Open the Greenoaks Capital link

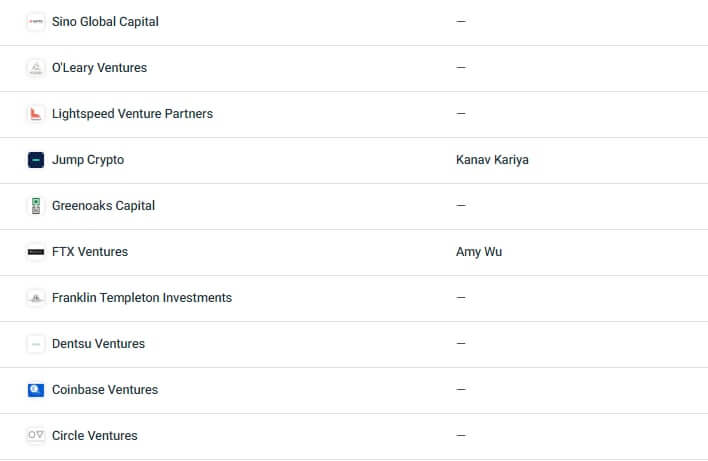pos(103,206)
